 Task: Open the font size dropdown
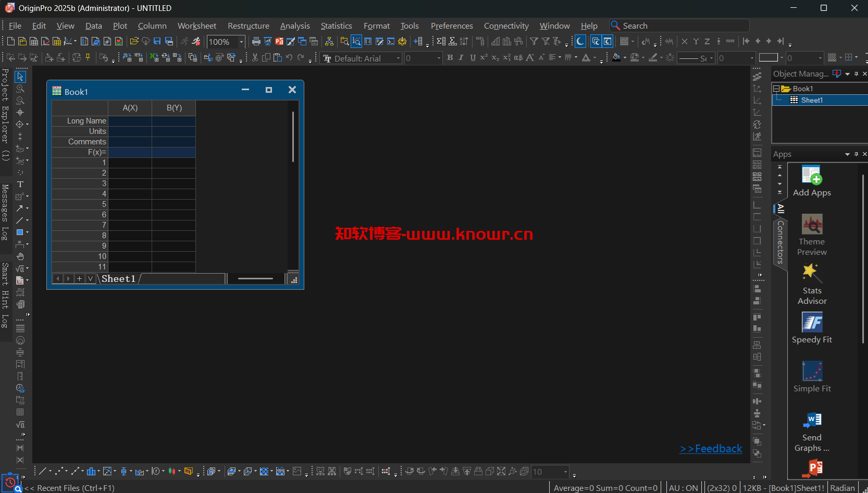point(439,58)
